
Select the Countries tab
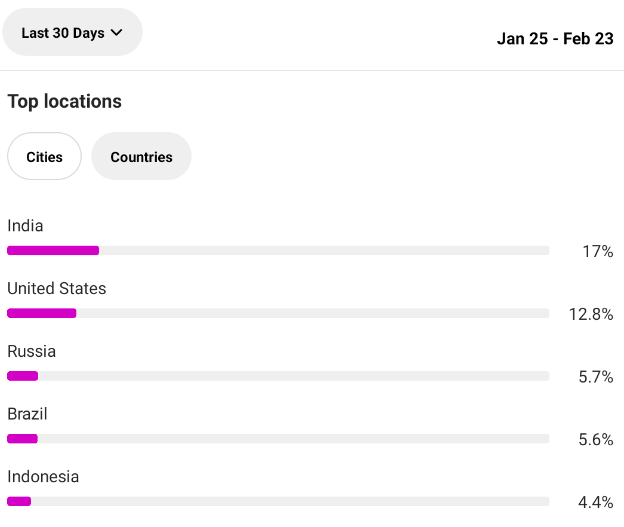(x=141, y=156)
